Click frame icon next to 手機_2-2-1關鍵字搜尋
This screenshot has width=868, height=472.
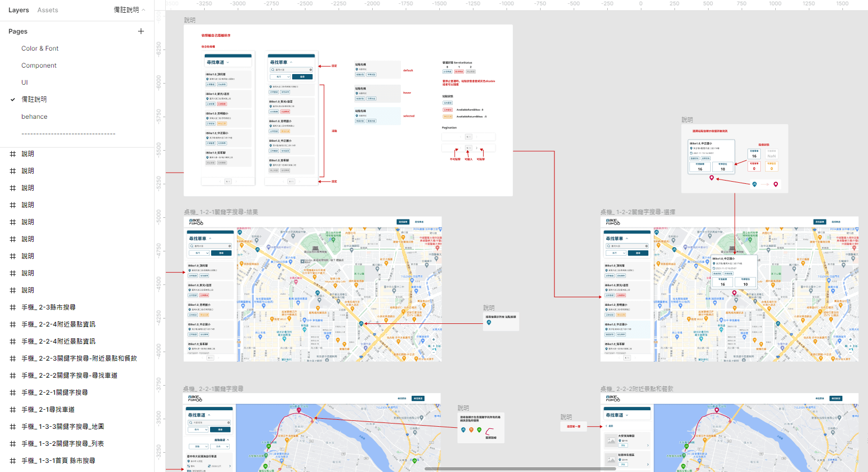click(x=13, y=393)
